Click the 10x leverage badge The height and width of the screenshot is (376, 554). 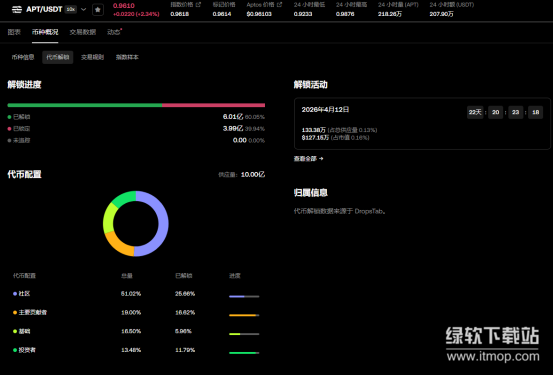[x=71, y=10]
